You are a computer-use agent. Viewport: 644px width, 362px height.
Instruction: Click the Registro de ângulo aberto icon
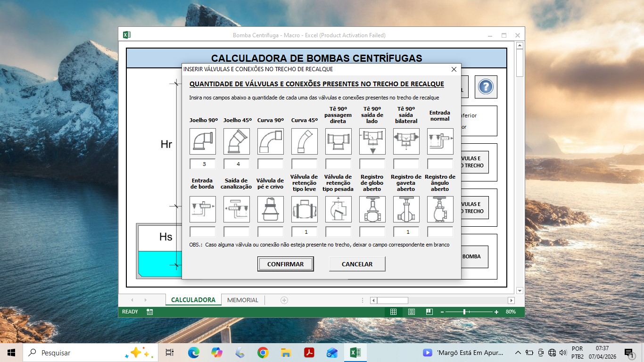point(440,209)
